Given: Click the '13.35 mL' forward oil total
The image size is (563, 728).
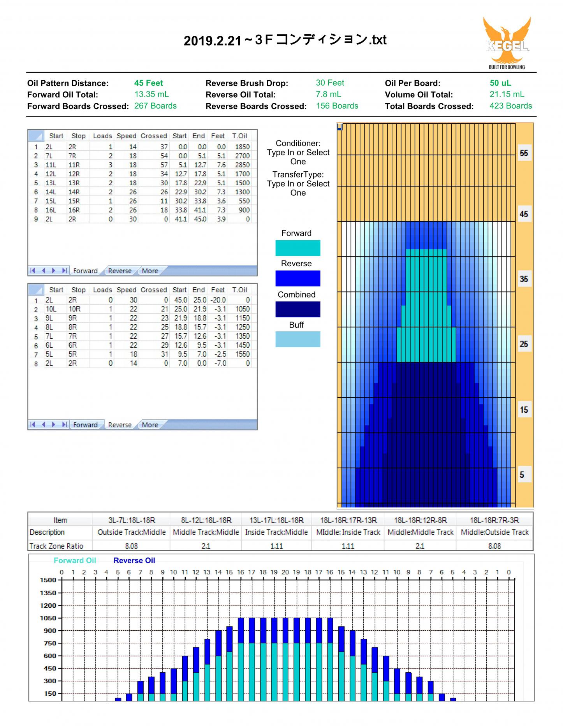Looking at the screenshot, I should (x=151, y=94).
